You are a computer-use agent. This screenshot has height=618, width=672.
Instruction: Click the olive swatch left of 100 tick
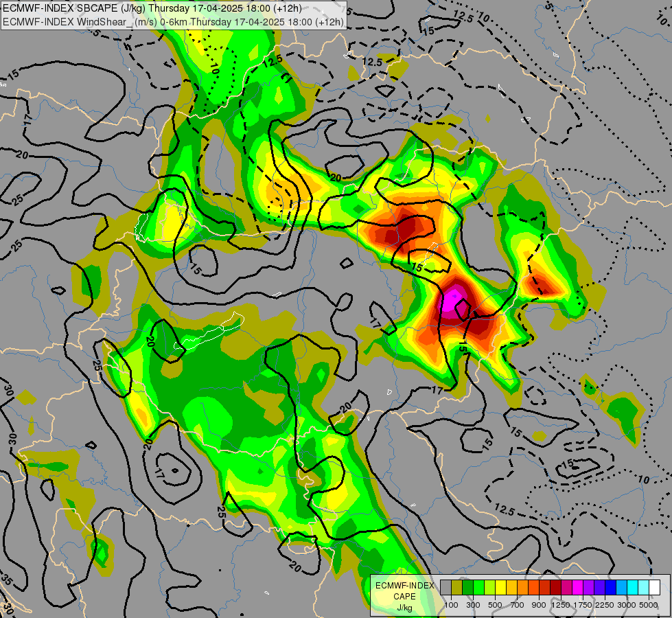pos(457,587)
